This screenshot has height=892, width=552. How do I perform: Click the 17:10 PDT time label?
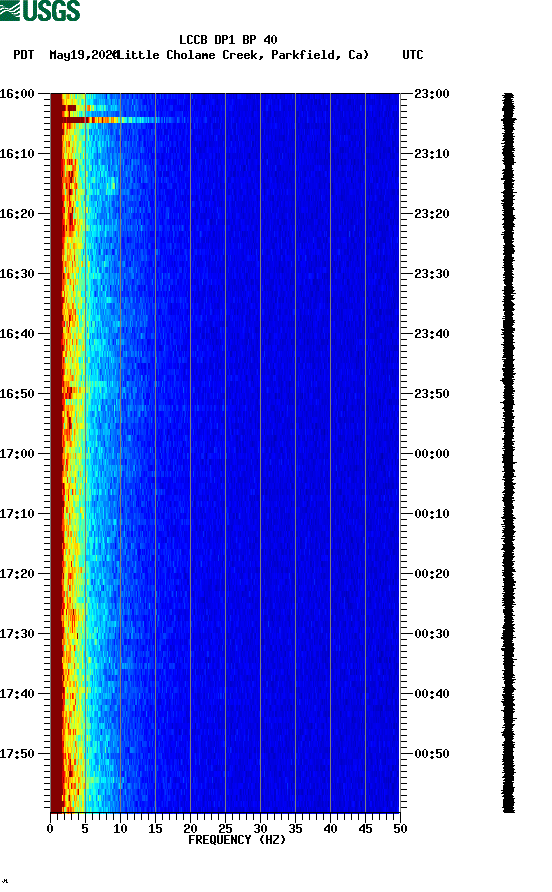[17, 514]
